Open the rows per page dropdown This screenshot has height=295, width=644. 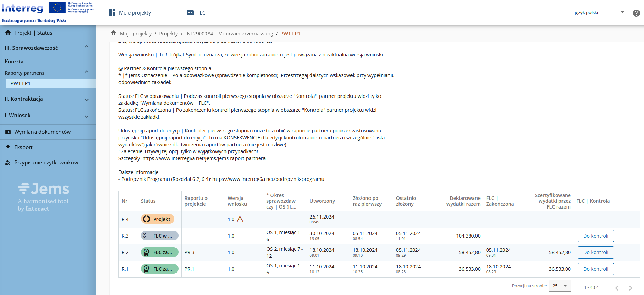pyautogui.click(x=560, y=286)
